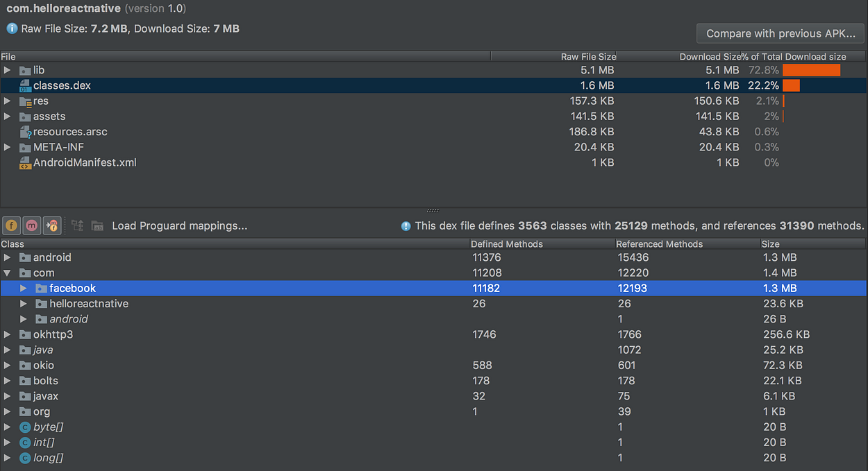Screen dimensions: 868x471
Task: Click the AndroidManifest.xml file icon
Action: (26, 163)
